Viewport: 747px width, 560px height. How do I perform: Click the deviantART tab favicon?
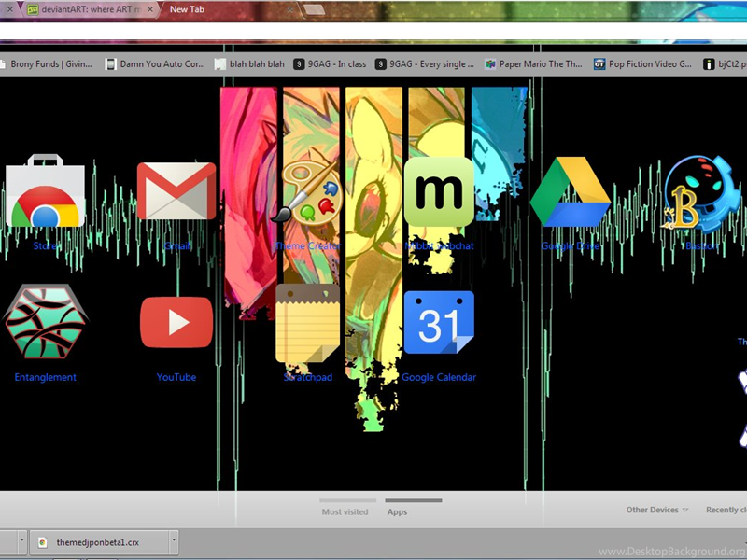33,9
